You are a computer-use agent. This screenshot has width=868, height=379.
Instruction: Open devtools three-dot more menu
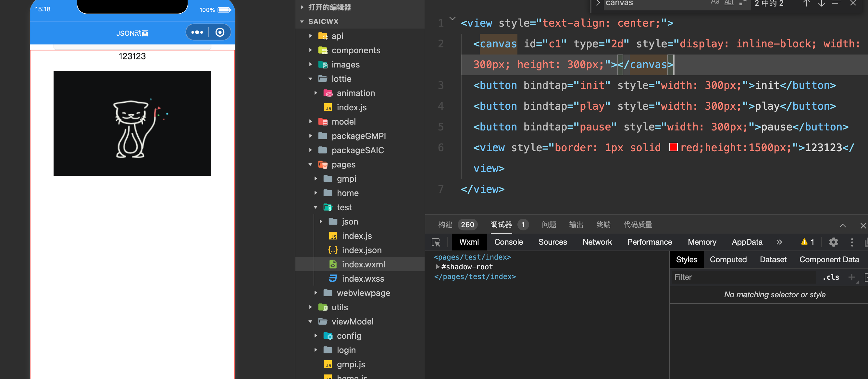click(851, 242)
